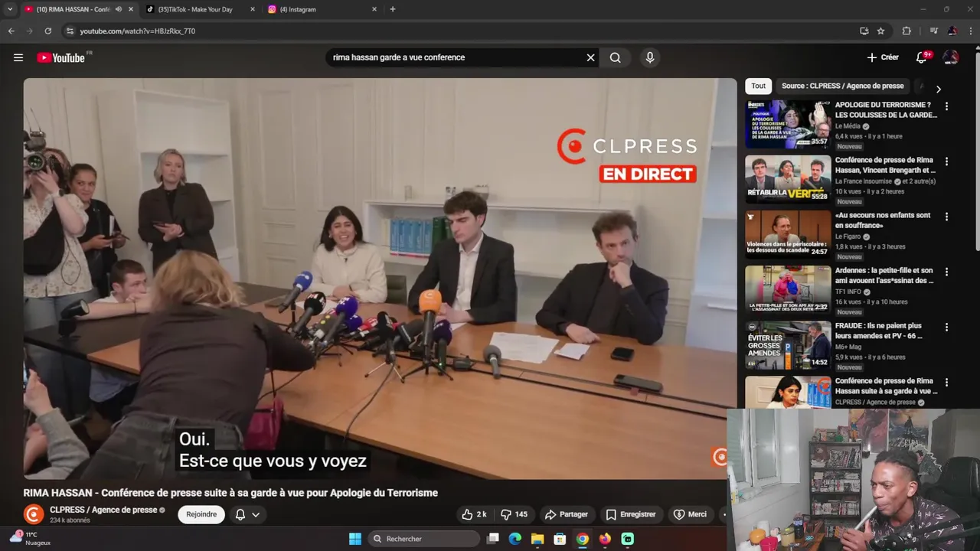This screenshot has height=551, width=980.
Task: Launch Microsoft Edge from taskbar
Action: (515, 539)
